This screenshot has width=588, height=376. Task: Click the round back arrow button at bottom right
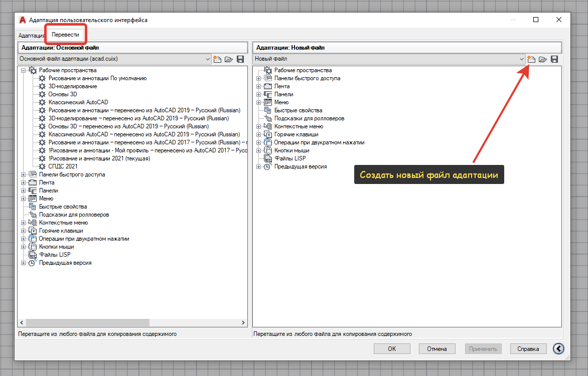(558, 348)
